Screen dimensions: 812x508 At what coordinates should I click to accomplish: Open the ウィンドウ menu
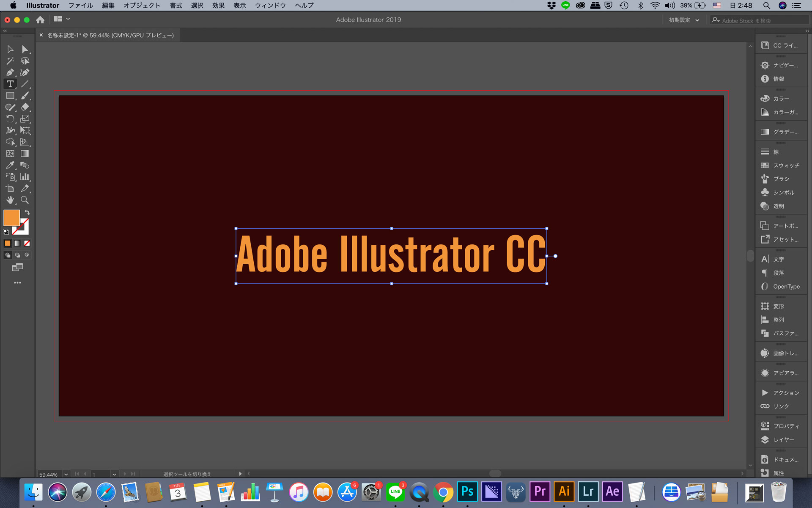tap(270, 6)
